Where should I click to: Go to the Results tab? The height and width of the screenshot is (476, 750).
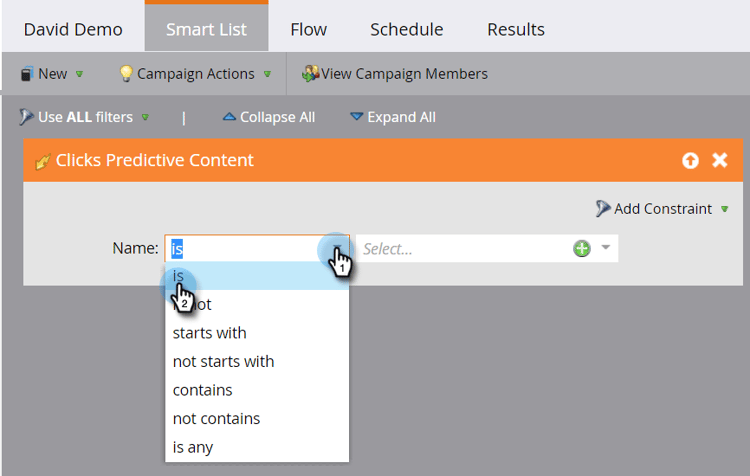coord(516,29)
